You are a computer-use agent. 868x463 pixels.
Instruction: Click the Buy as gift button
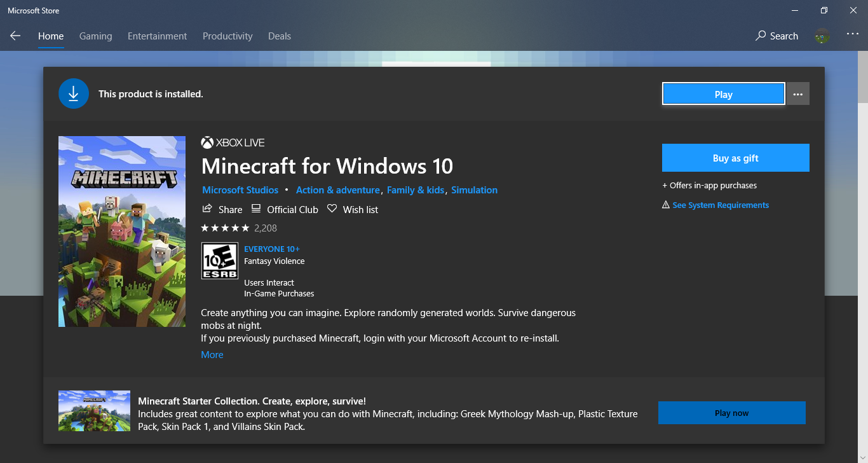pyautogui.click(x=736, y=158)
